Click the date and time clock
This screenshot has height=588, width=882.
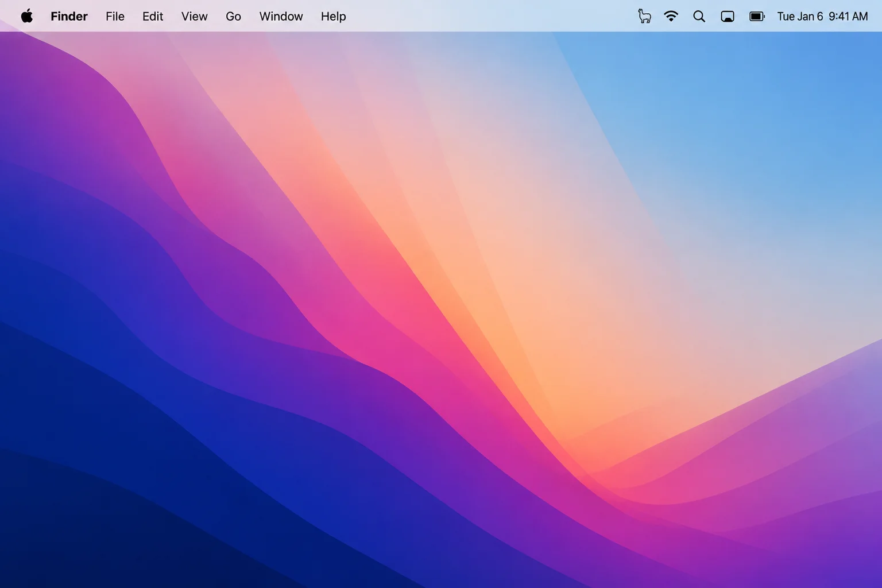click(x=822, y=16)
